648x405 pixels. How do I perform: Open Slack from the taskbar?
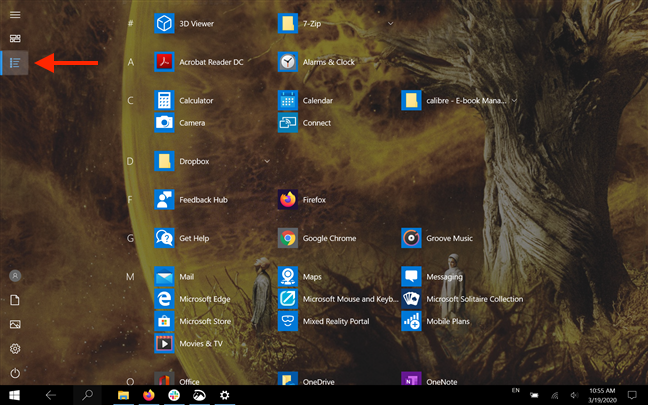click(x=174, y=395)
